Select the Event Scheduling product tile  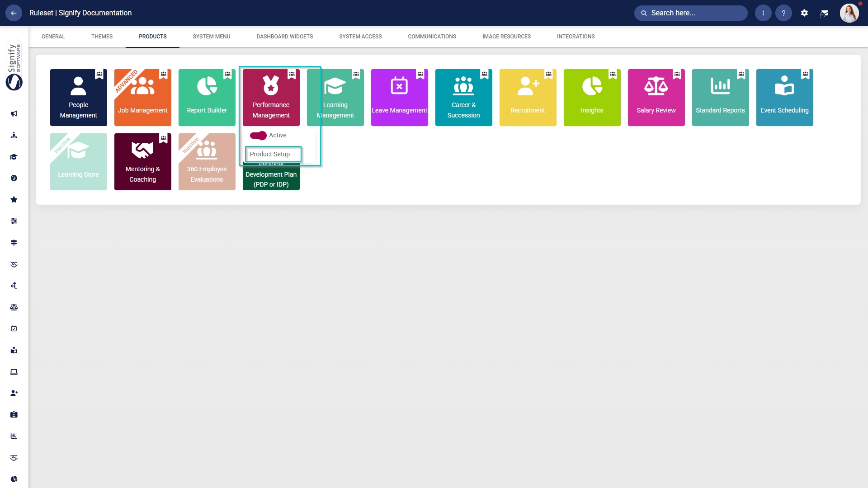(785, 98)
